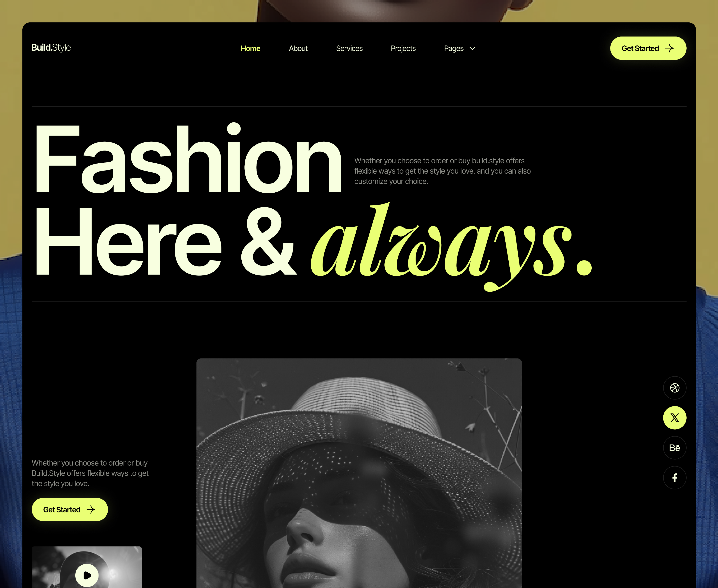718x588 pixels.
Task: Open the Behance social icon
Action: tap(675, 448)
